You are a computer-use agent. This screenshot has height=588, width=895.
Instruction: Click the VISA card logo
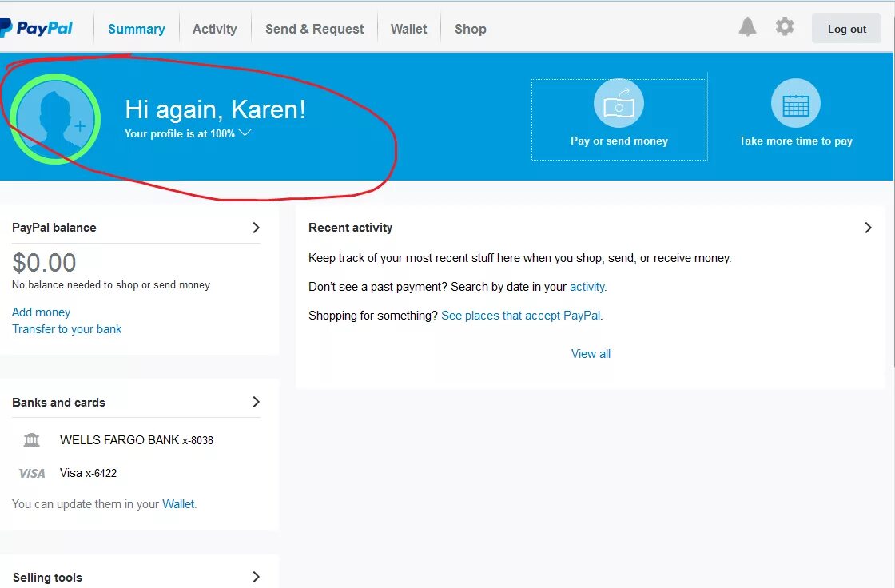(x=31, y=473)
